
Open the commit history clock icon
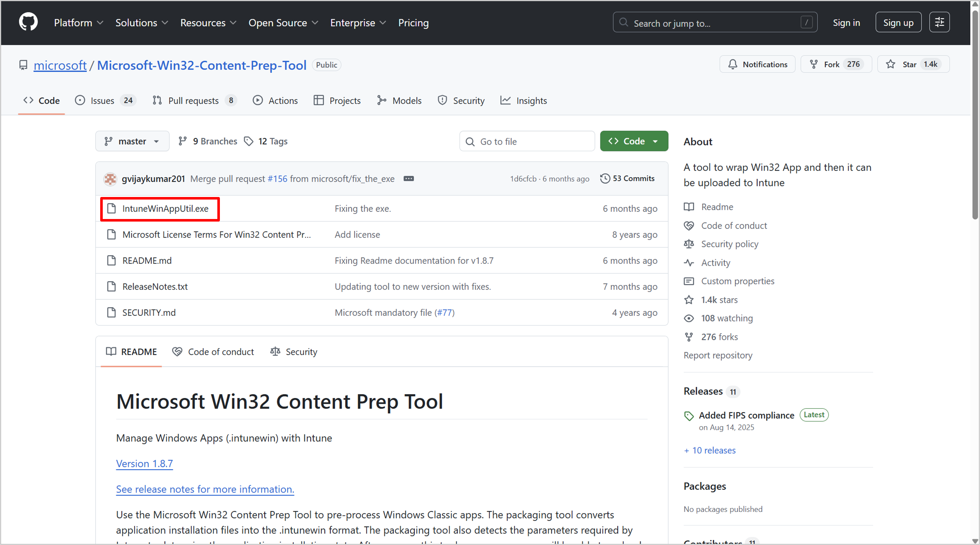point(605,178)
